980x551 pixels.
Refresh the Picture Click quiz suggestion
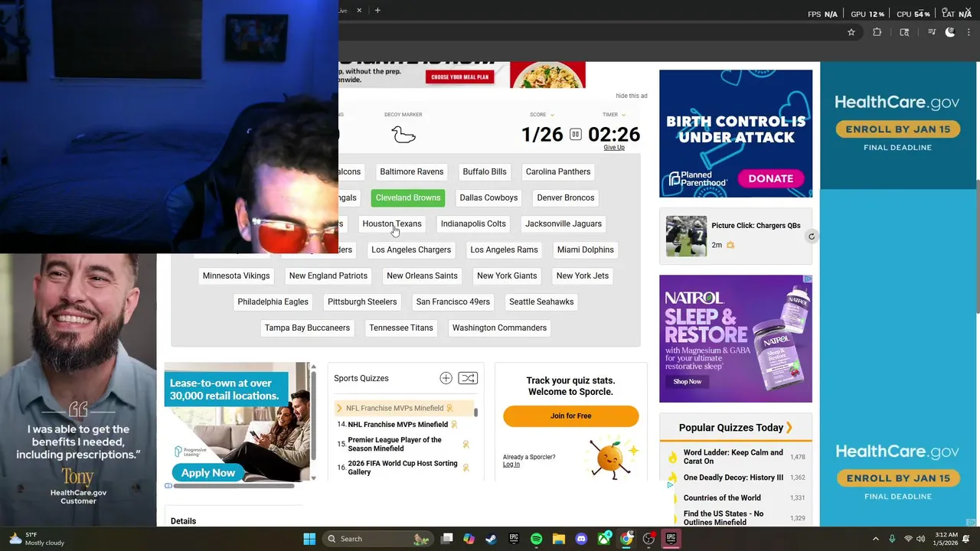pyautogui.click(x=812, y=236)
